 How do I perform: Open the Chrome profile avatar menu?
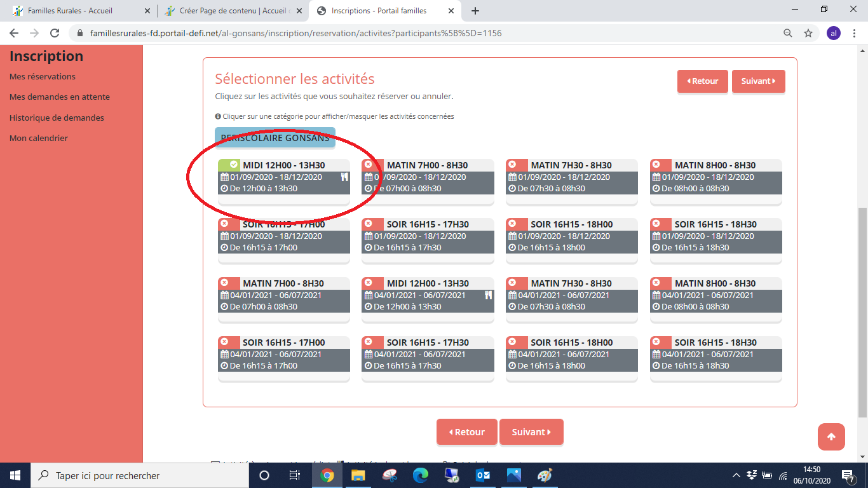coord(833,33)
